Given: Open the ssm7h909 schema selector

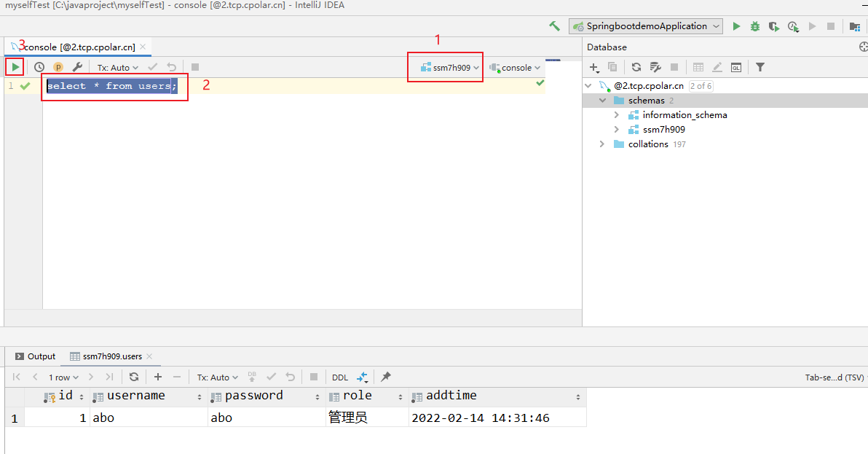Looking at the screenshot, I should pyautogui.click(x=450, y=68).
